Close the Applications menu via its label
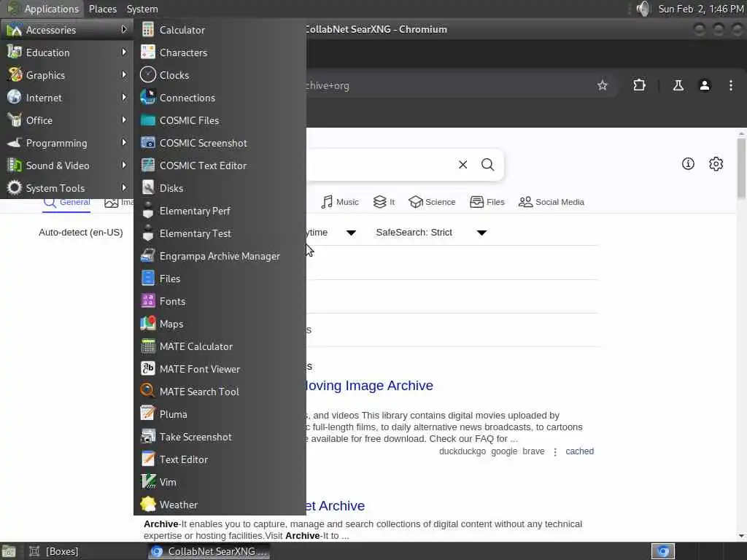 52,9
